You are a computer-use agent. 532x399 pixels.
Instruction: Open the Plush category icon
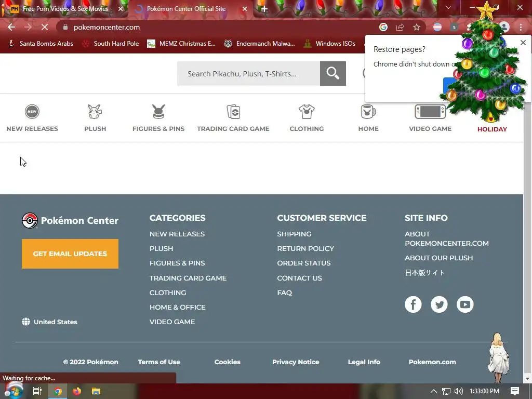point(95,112)
